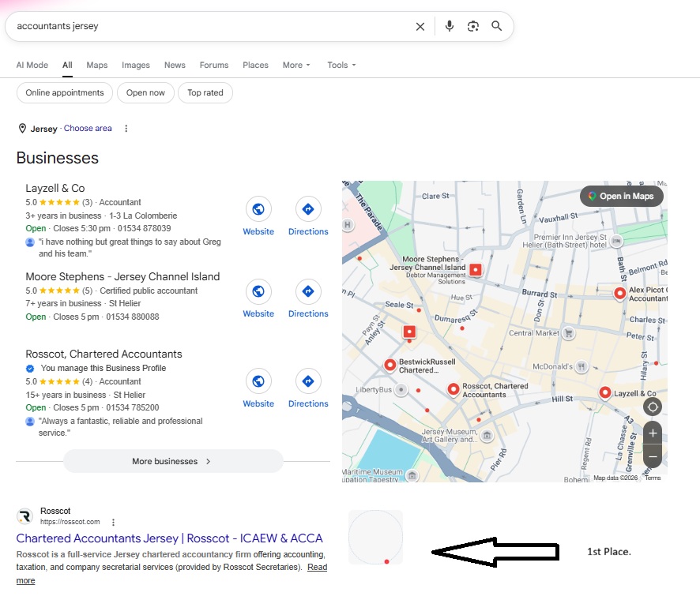This screenshot has width=700, height=600.
Task: Expand the Tools dropdown
Action: (341, 65)
